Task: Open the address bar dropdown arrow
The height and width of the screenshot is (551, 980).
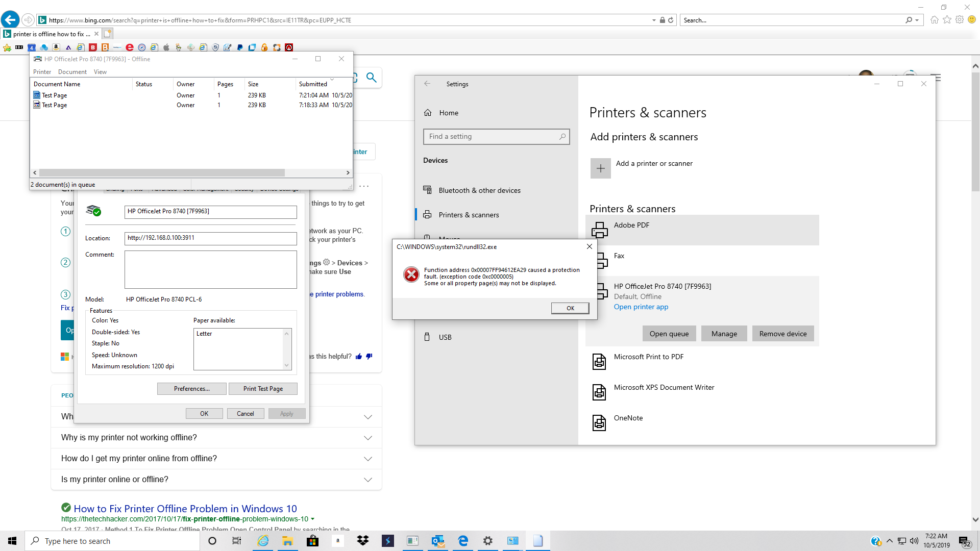Action: pos(654,20)
